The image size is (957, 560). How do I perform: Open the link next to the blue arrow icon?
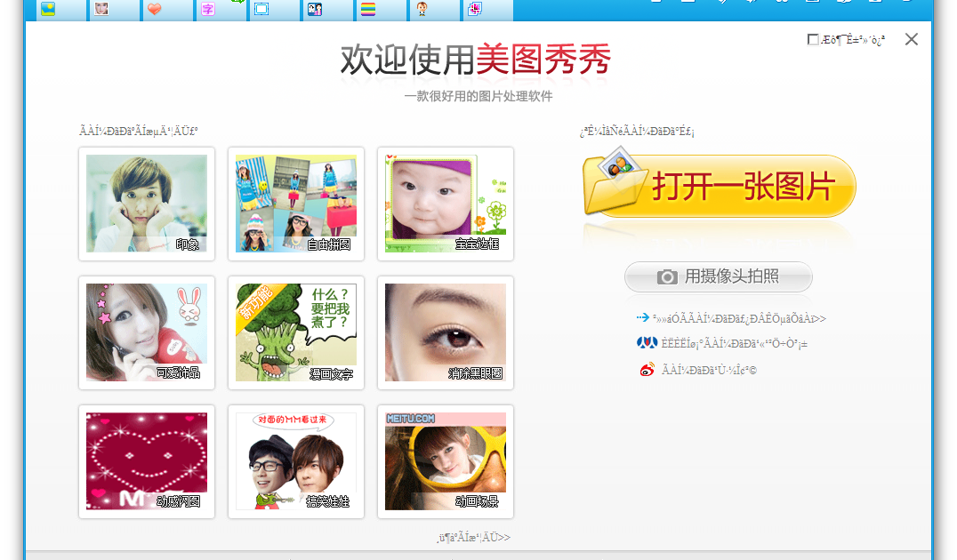739,318
